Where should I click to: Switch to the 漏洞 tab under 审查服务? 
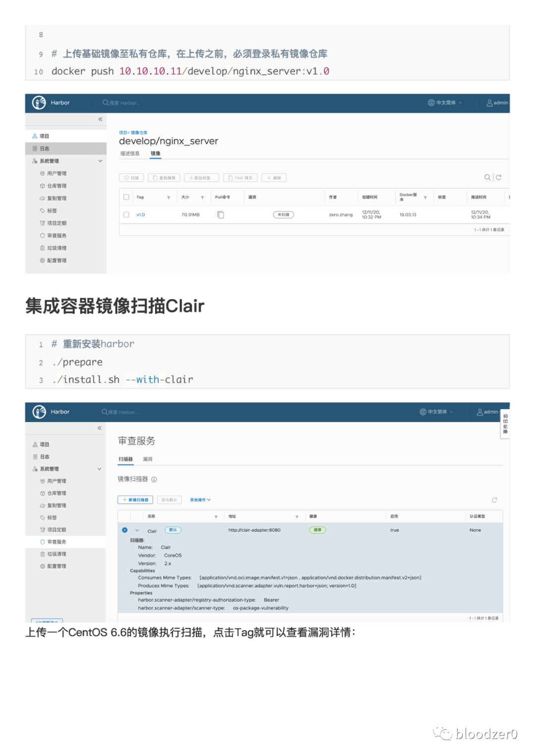(148, 459)
